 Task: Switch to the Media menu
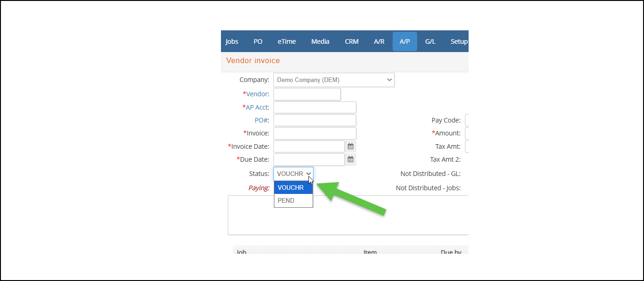coord(320,41)
